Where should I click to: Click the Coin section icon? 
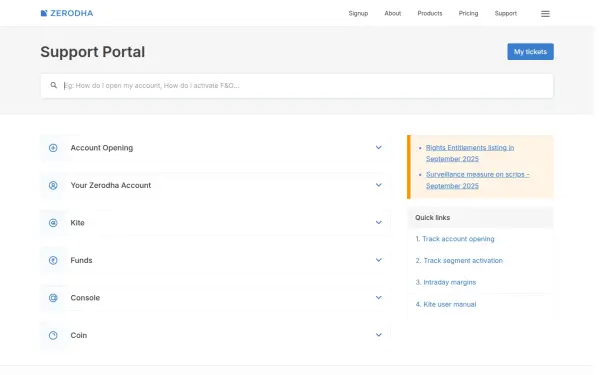[x=53, y=335]
